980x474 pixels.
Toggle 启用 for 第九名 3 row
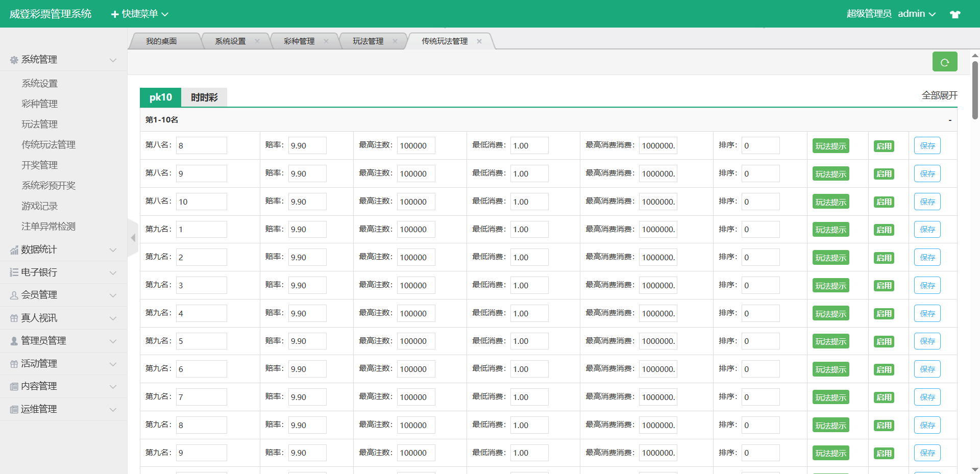[884, 286]
